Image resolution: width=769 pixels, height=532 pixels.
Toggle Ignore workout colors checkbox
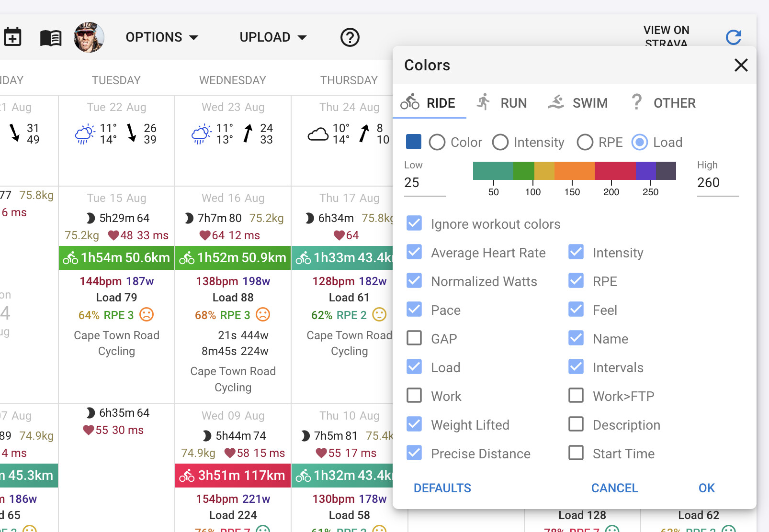(x=414, y=223)
